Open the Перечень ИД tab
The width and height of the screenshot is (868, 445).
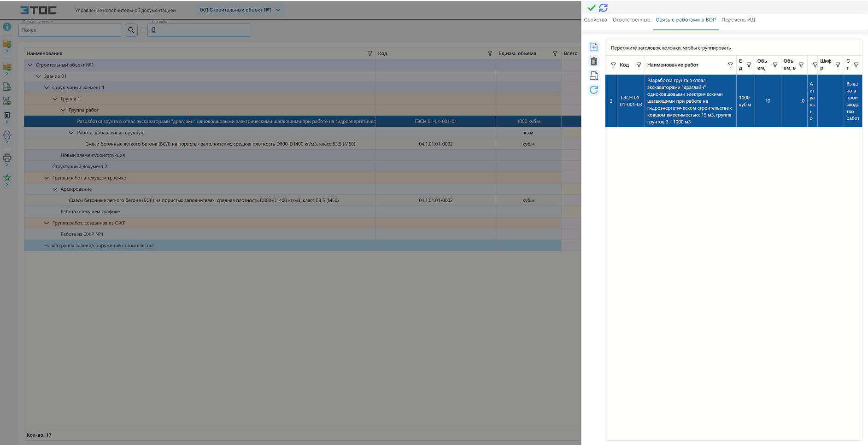[738, 20]
